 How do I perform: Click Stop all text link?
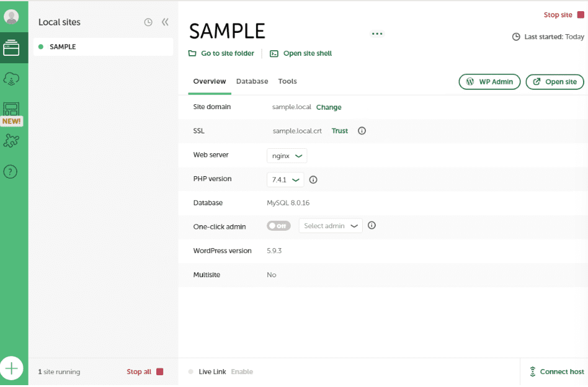click(139, 371)
